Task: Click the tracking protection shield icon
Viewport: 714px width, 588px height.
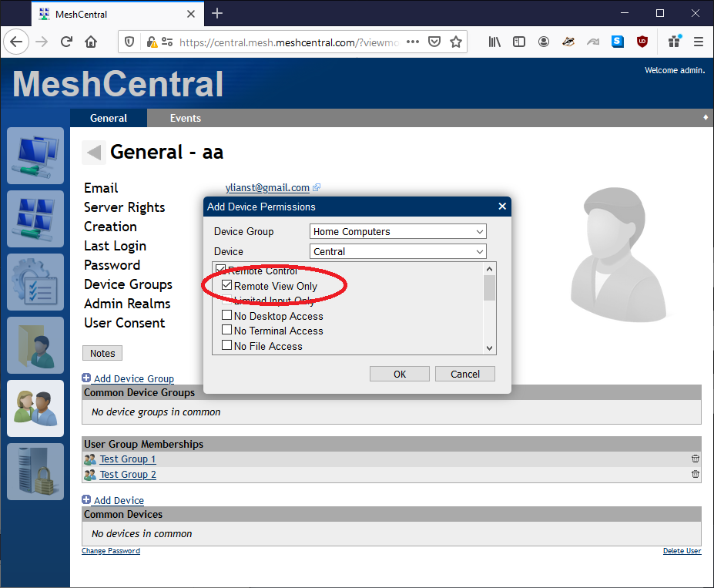Action: (129, 42)
